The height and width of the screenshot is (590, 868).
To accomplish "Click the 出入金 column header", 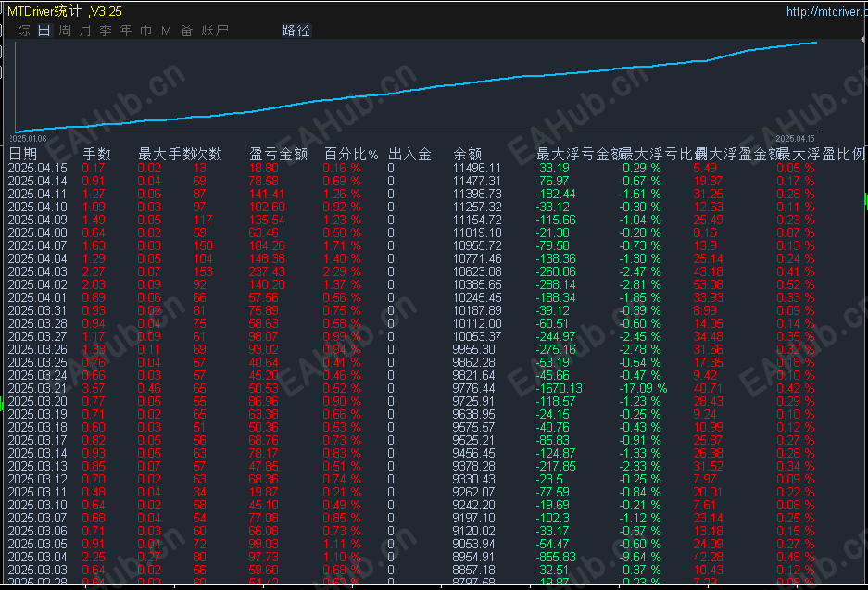I will click(409, 154).
